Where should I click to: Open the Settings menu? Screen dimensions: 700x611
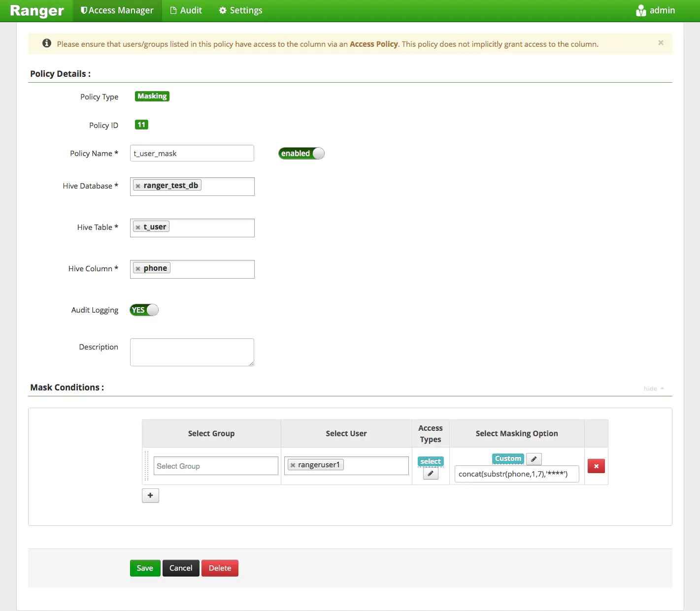tap(240, 10)
